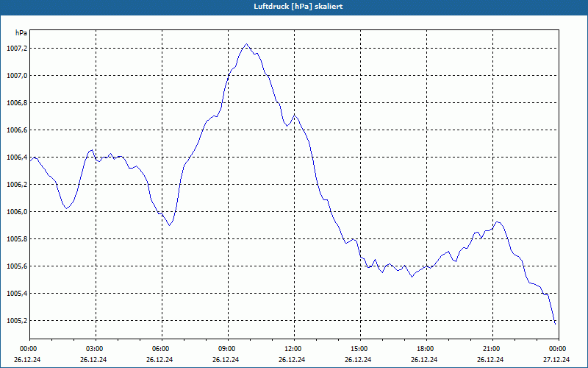588x368 pixels.
Task: Click the curve's minimum dip just after 06:00
Action: coord(170,225)
